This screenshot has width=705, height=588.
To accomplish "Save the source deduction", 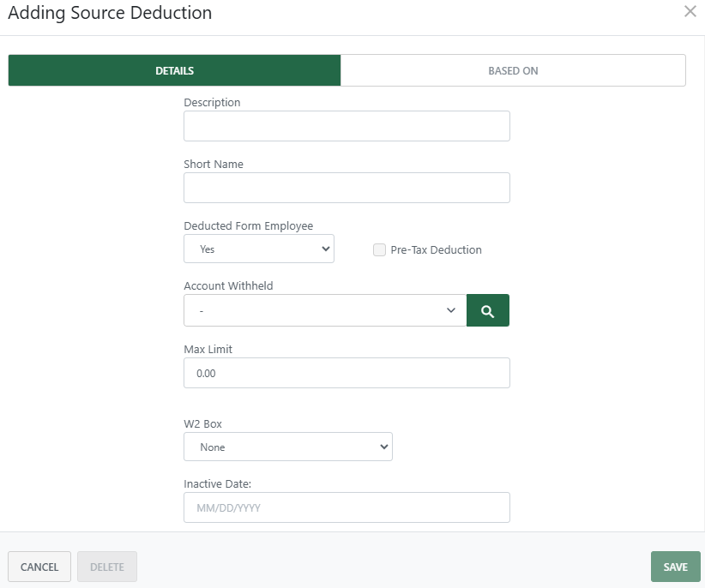I will 675,566.
